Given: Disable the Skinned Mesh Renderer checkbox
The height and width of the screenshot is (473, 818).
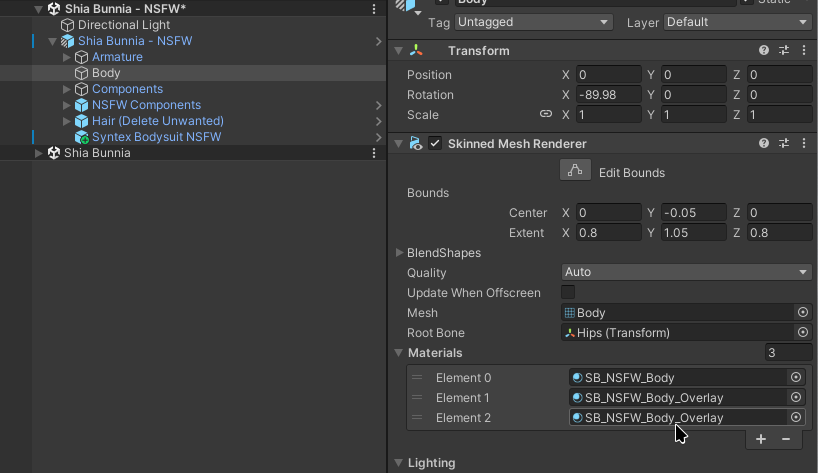Looking at the screenshot, I should 435,144.
